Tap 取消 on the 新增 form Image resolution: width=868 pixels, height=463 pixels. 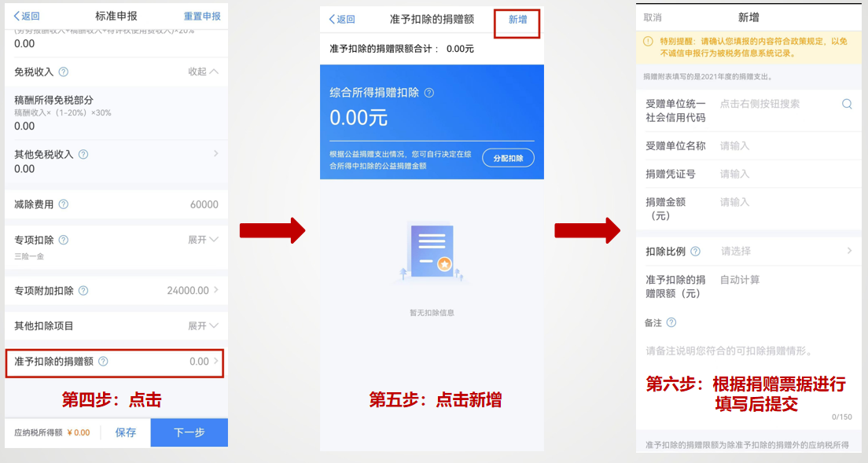653,18
